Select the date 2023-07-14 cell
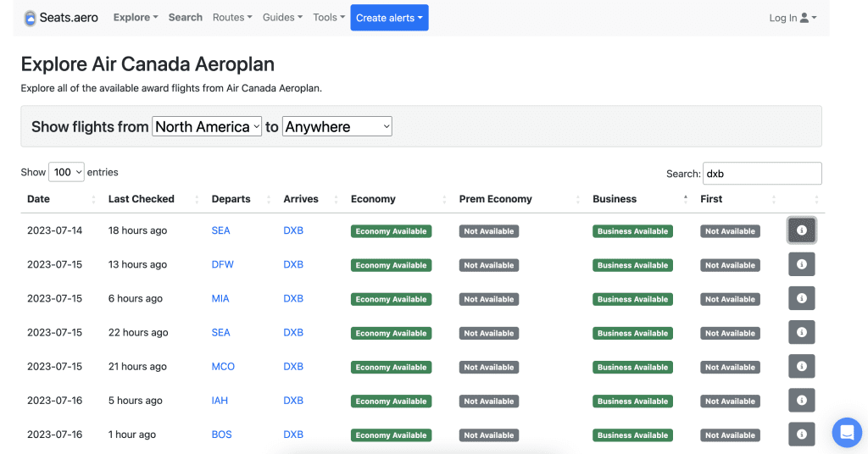The height and width of the screenshot is (454, 868). click(55, 230)
